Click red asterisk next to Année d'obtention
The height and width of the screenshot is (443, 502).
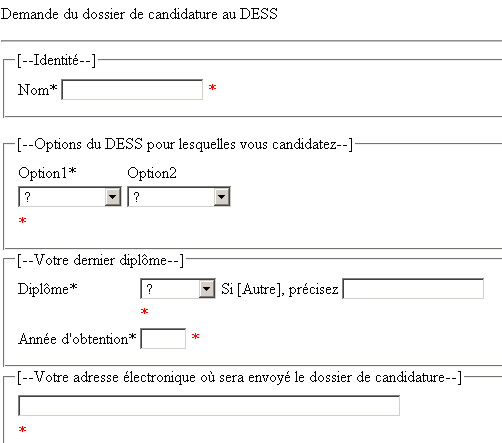195,337
